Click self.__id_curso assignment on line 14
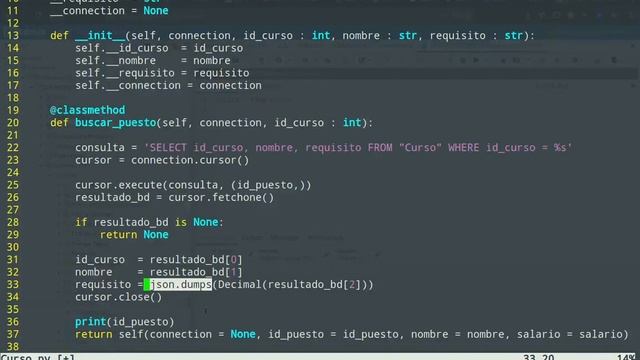This screenshot has height=360, width=640. pyautogui.click(x=159, y=48)
